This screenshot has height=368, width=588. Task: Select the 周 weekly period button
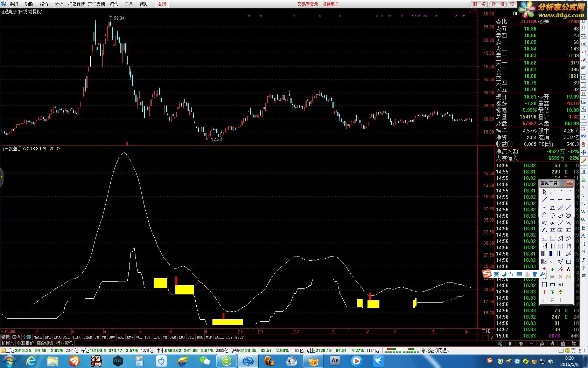(583, 236)
